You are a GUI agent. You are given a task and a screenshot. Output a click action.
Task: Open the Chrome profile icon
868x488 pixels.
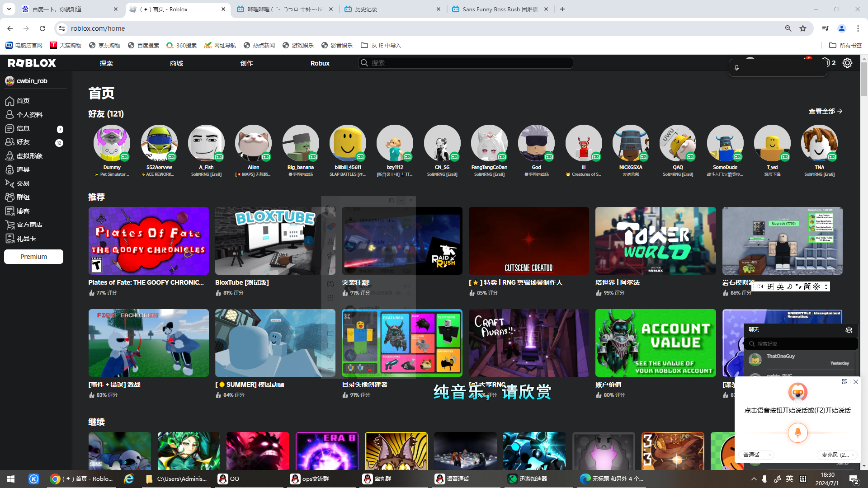coord(842,28)
